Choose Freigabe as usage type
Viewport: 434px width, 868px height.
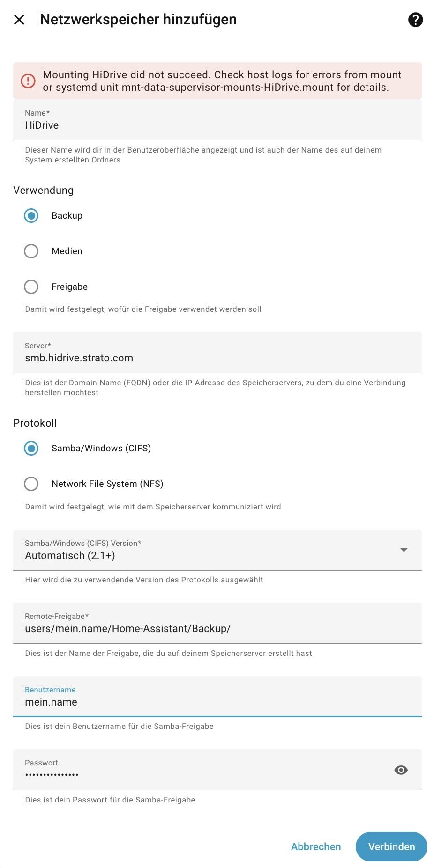(x=31, y=287)
